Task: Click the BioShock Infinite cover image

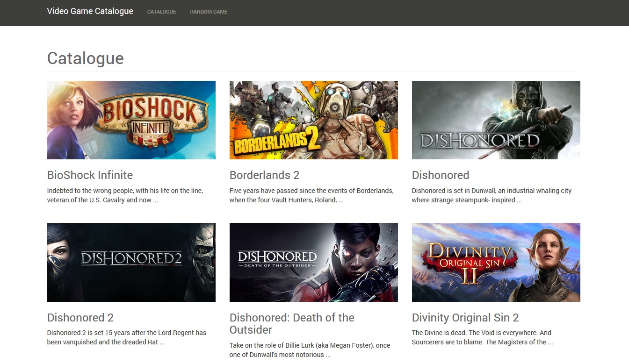Action: coord(131,120)
